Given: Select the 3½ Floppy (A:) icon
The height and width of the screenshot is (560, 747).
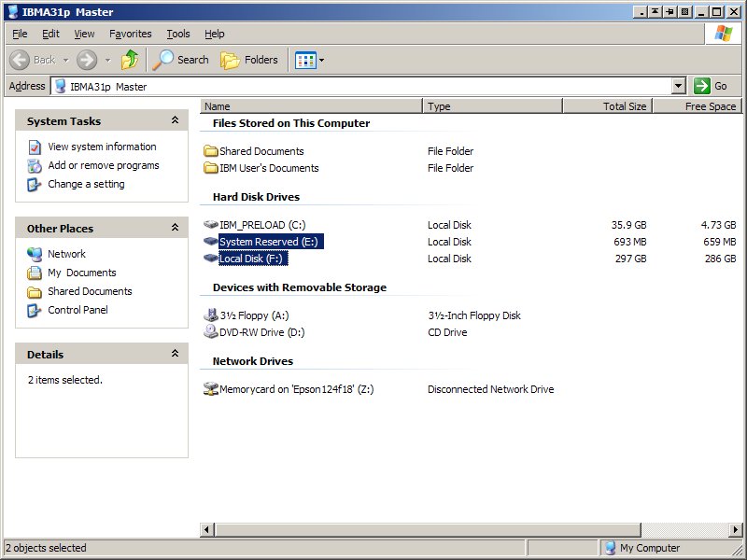Looking at the screenshot, I should pyautogui.click(x=210, y=315).
